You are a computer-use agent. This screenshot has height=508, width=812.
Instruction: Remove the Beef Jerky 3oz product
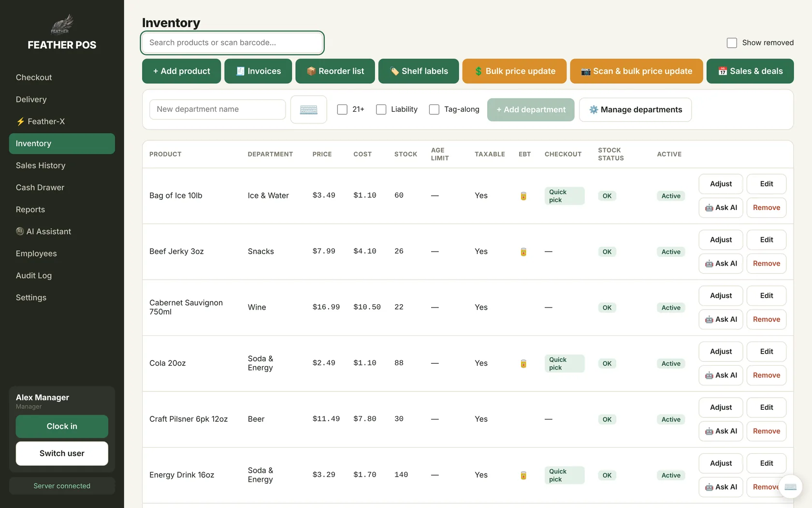click(x=767, y=264)
